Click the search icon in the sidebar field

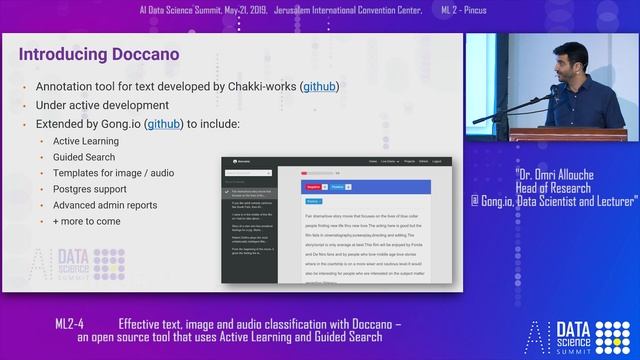click(269, 173)
